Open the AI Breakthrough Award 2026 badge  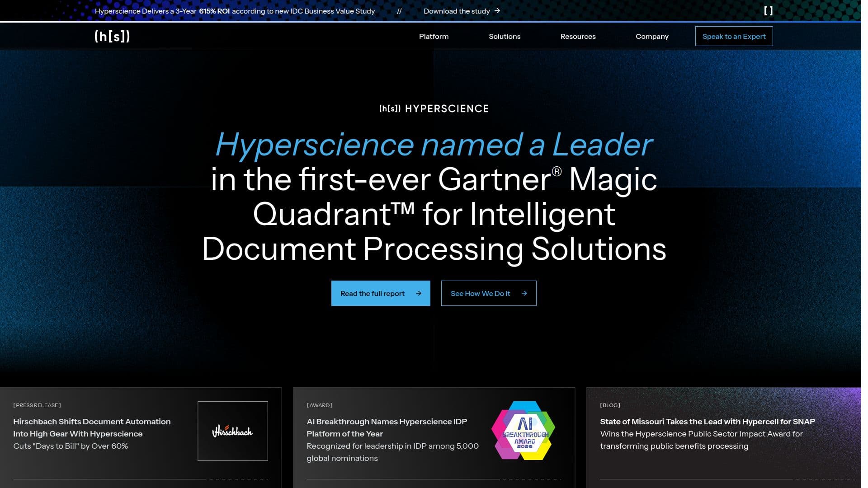point(524,431)
